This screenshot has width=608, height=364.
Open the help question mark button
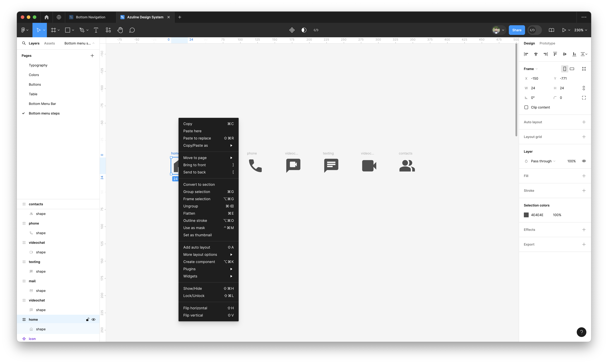click(x=581, y=332)
